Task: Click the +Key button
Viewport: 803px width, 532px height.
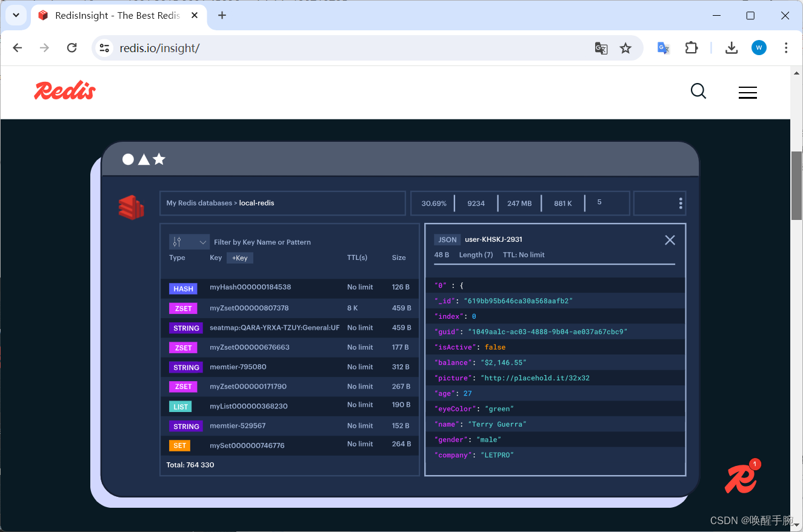Action: (x=240, y=258)
